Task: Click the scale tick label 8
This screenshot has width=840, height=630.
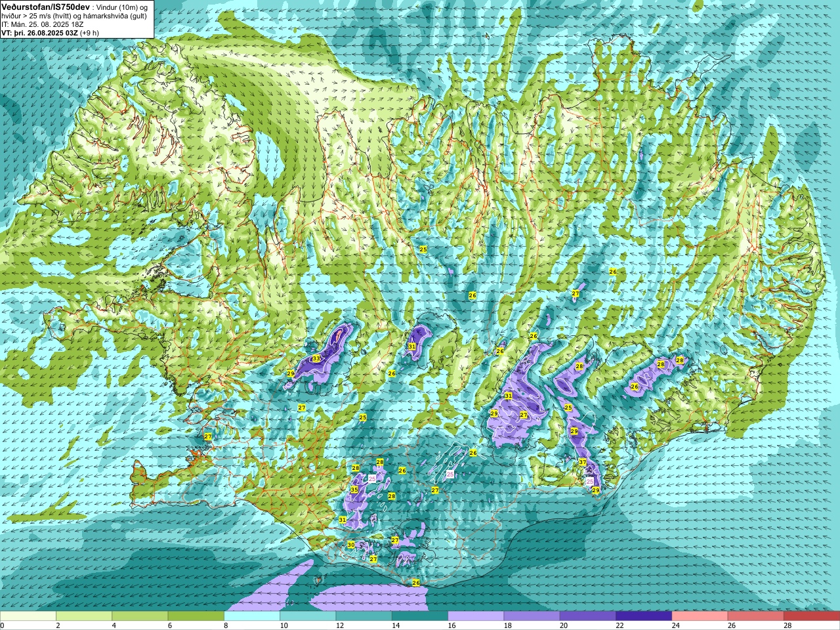Action: coord(226,625)
